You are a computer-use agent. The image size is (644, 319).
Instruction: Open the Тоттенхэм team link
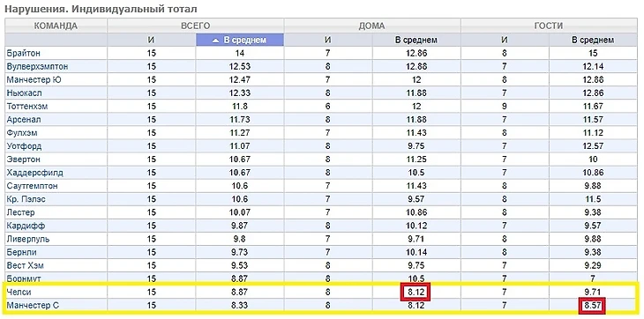27,107
